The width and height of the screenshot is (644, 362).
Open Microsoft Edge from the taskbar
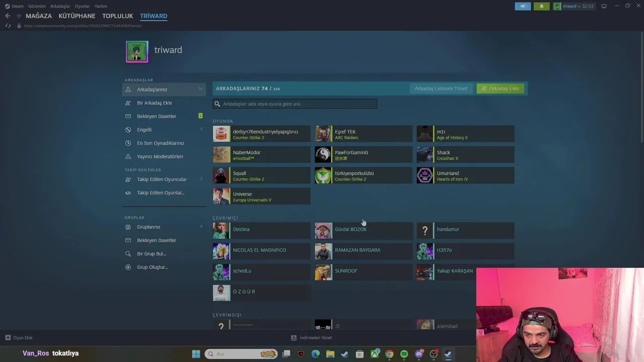pos(315,354)
